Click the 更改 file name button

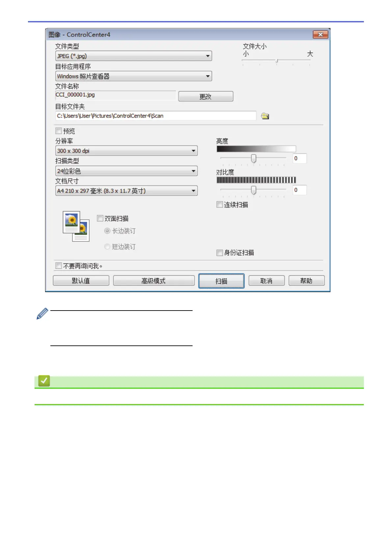pyautogui.click(x=206, y=96)
